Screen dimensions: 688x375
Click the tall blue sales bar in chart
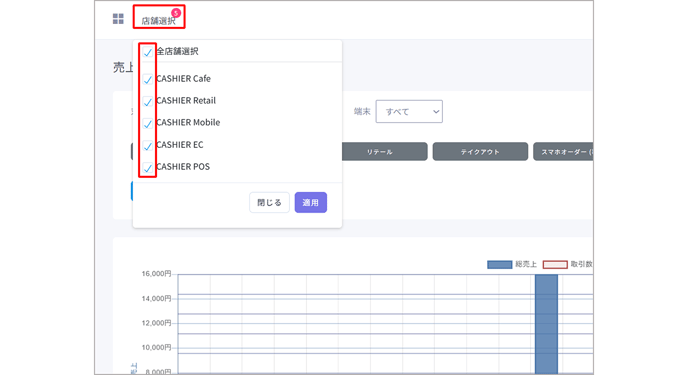tap(546, 324)
